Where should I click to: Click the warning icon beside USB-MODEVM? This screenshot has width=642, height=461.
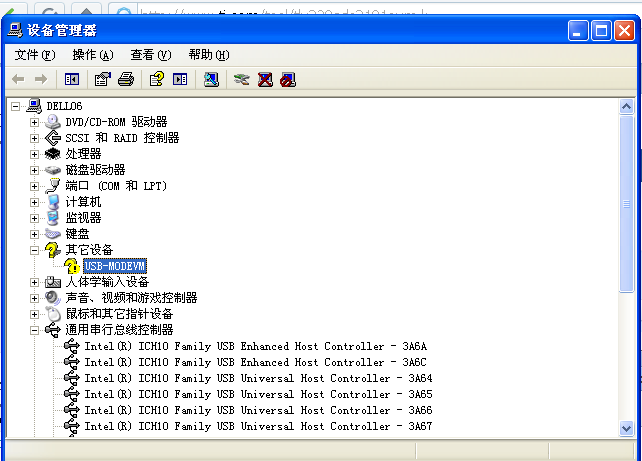72,266
